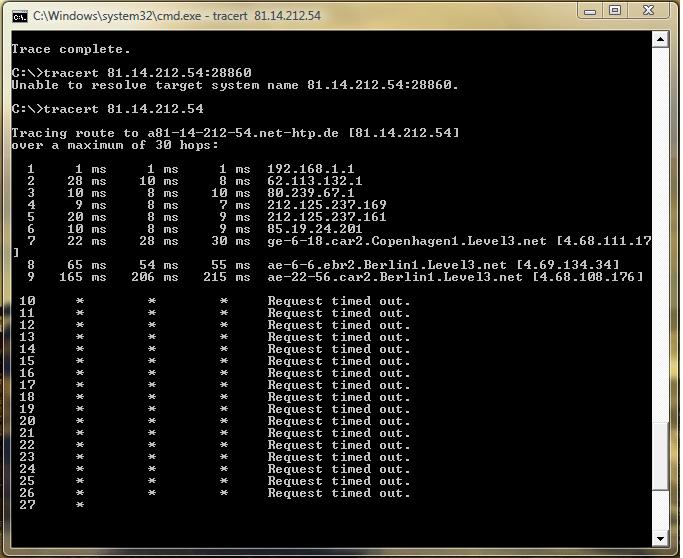Click hop 15 'Request timed out.' text
The width and height of the screenshot is (683, 558).
(339, 361)
